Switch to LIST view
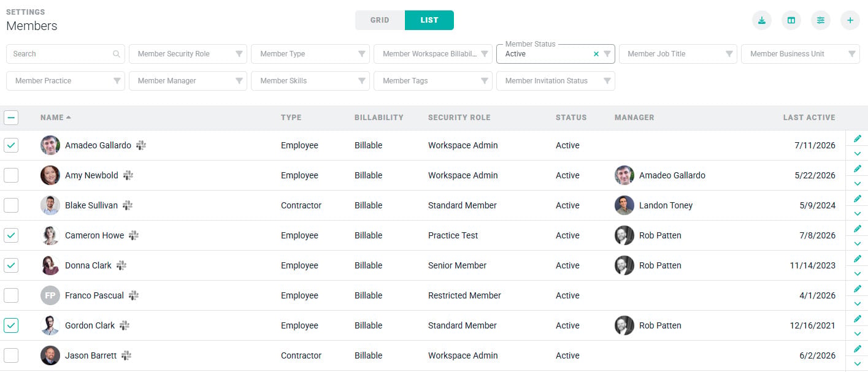 click(x=429, y=20)
